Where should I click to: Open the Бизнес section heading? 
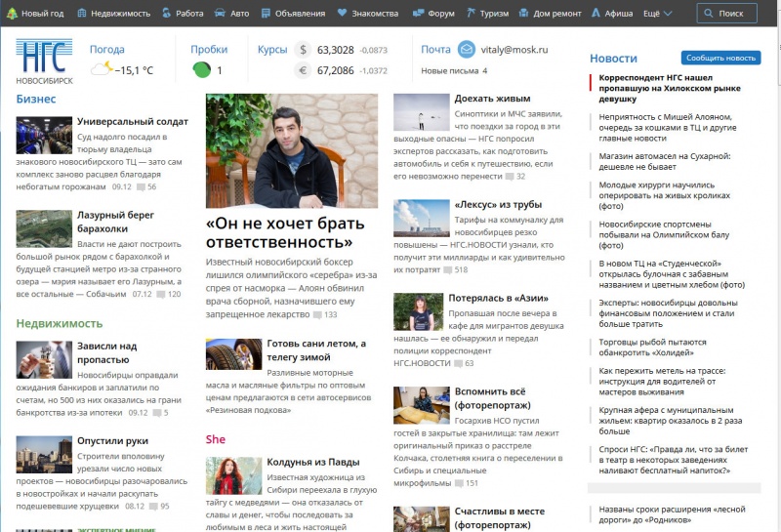(36, 99)
